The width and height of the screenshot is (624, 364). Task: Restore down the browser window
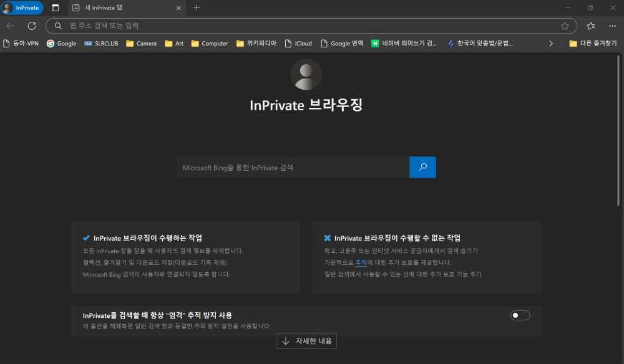590,8
